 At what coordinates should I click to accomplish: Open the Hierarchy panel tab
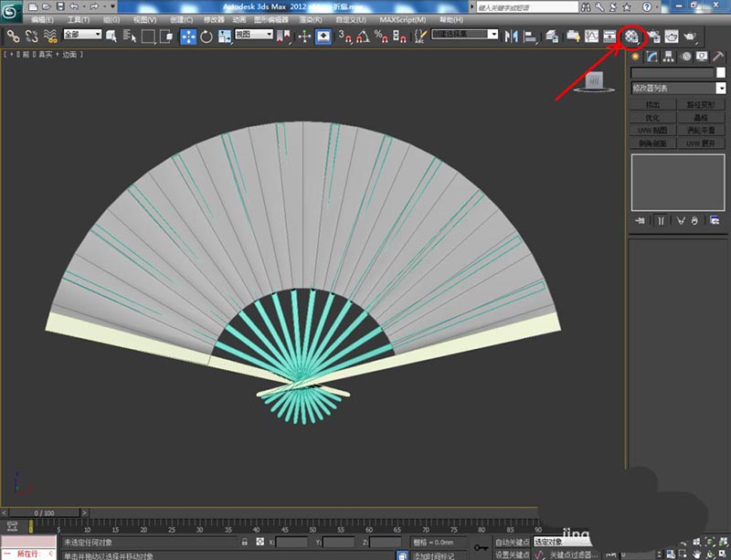click(670, 57)
